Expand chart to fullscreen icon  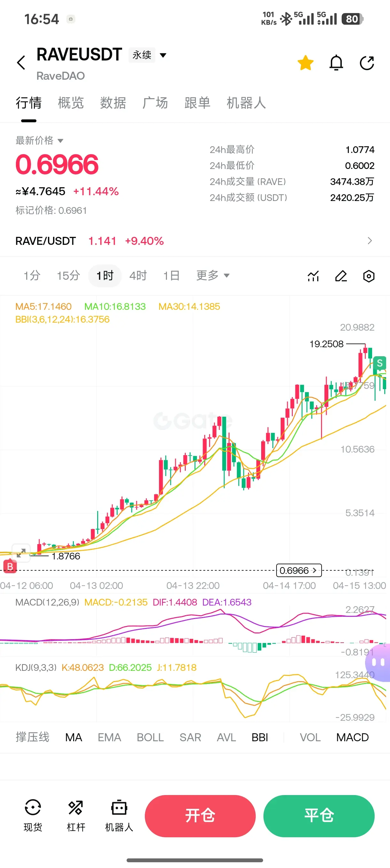(21, 553)
